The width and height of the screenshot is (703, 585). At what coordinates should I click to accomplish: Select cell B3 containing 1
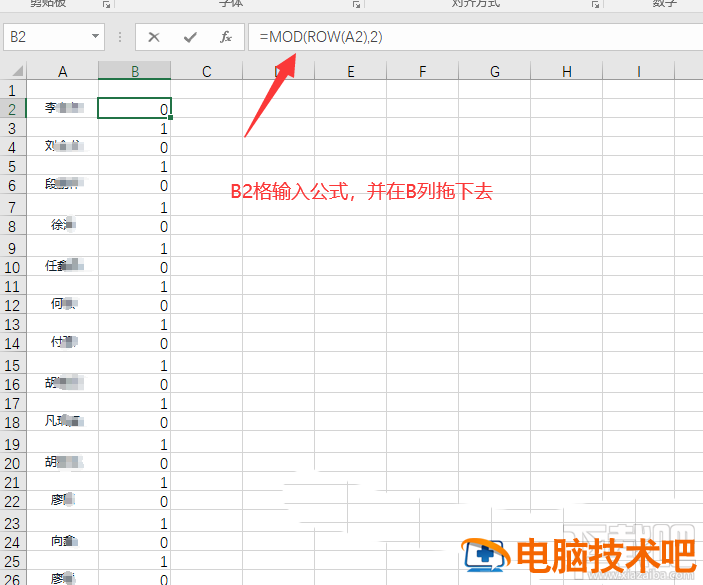[x=135, y=128]
